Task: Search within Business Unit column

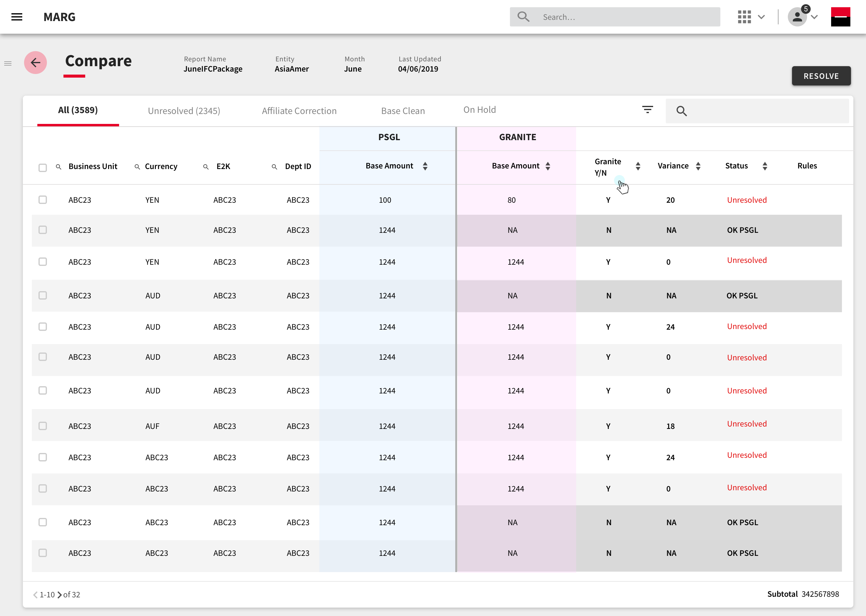Action: point(58,167)
